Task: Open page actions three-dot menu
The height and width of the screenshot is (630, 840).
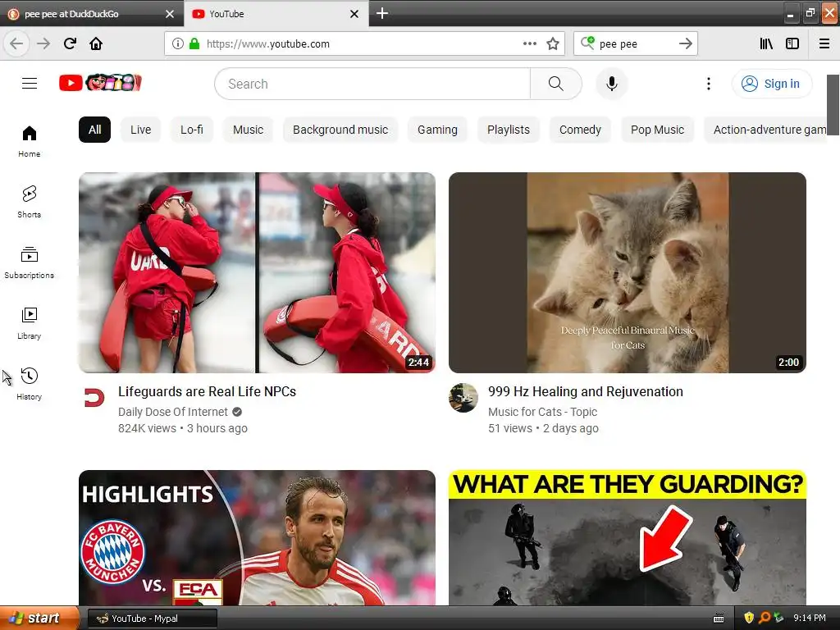Action: (529, 44)
